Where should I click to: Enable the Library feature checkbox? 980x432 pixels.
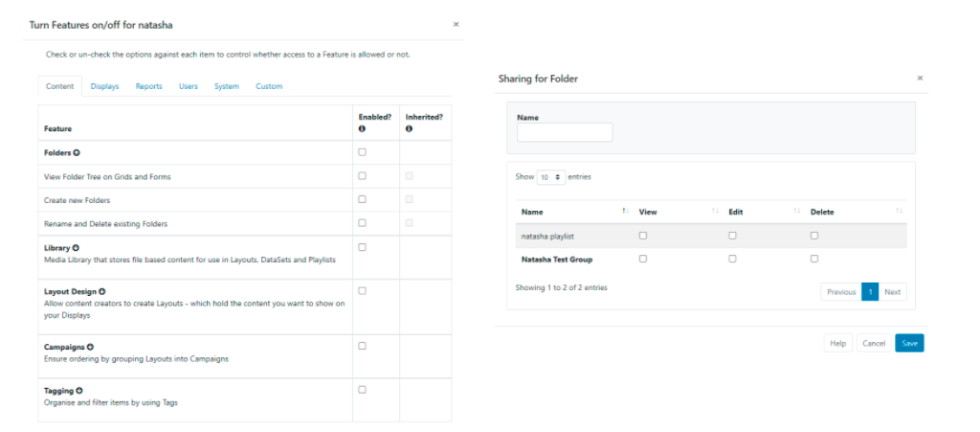coord(362,247)
